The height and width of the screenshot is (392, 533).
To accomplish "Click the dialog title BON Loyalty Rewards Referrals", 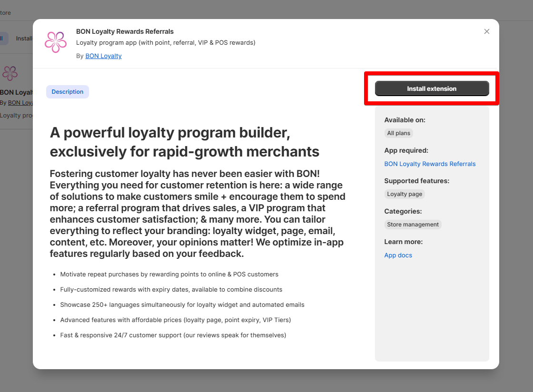I will [125, 31].
